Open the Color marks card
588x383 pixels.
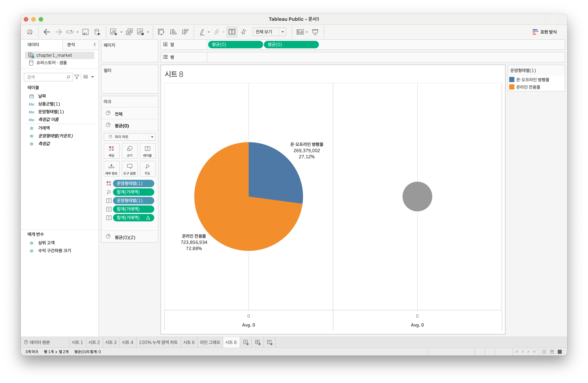coord(112,151)
